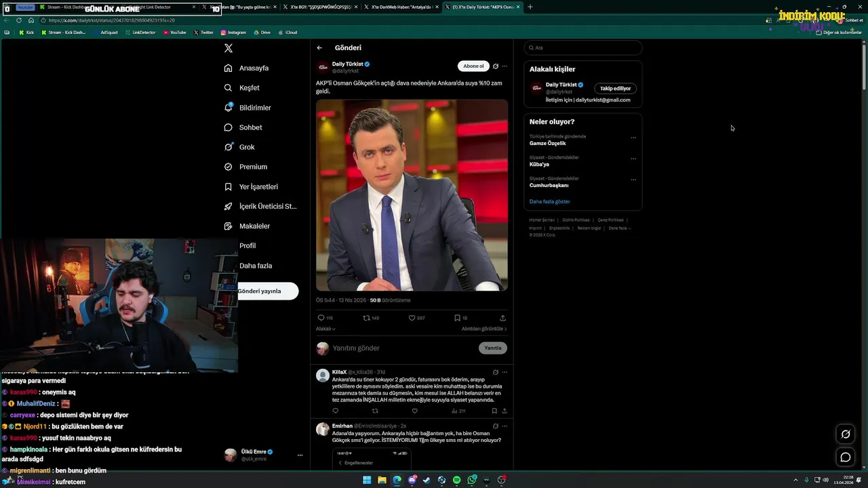Open Windows Start menu

[x=367, y=480]
